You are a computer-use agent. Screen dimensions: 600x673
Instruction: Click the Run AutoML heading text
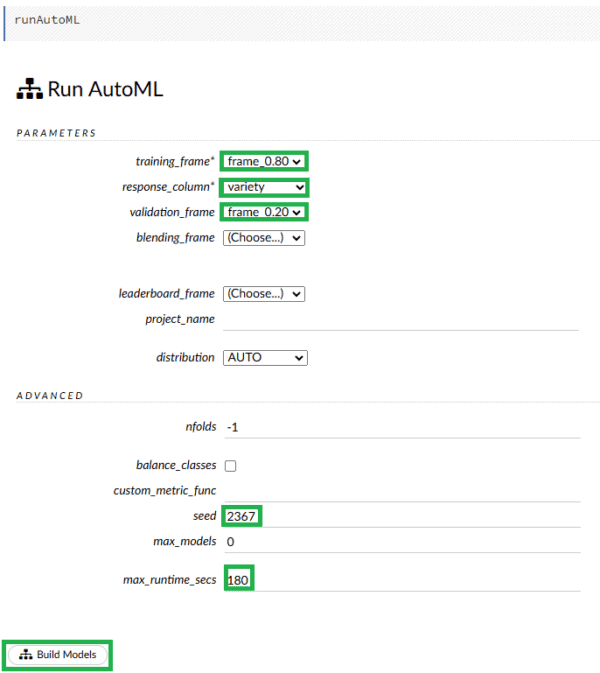105,90
